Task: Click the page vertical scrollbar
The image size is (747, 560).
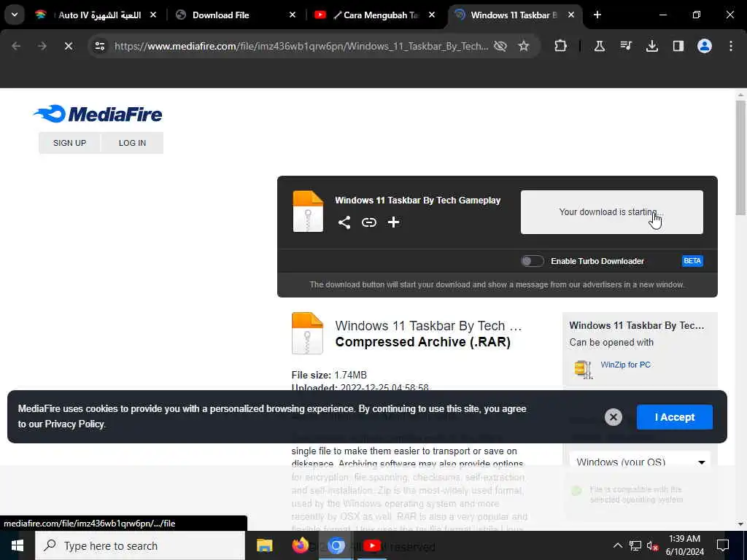Action: (x=740, y=157)
